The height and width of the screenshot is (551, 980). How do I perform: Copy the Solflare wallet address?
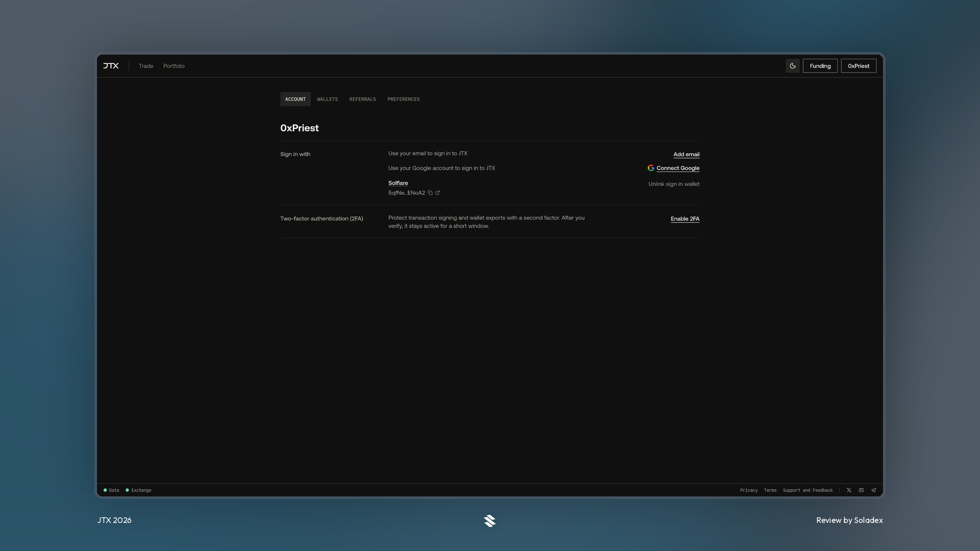pyautogui.click(x=430, y=193)
